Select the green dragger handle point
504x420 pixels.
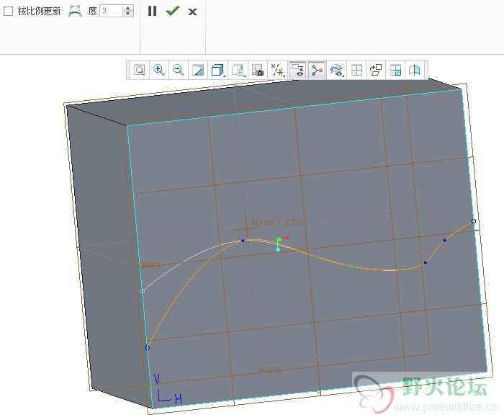pos(279,240)
